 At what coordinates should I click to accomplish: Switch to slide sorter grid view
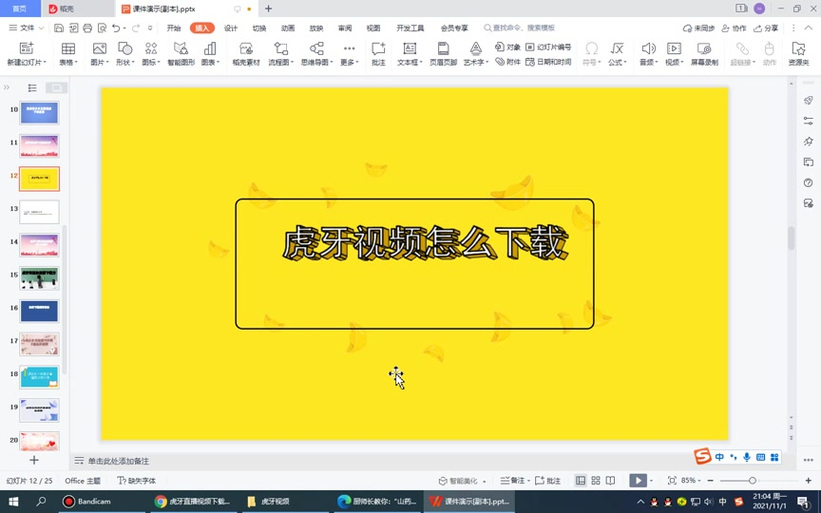[595, 481]
